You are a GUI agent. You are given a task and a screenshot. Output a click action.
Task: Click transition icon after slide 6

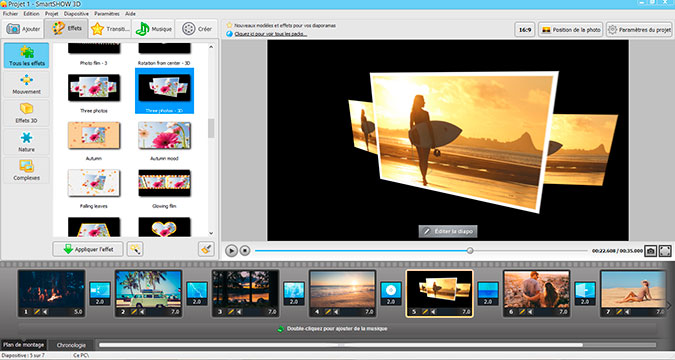click(x=585, y=290)
